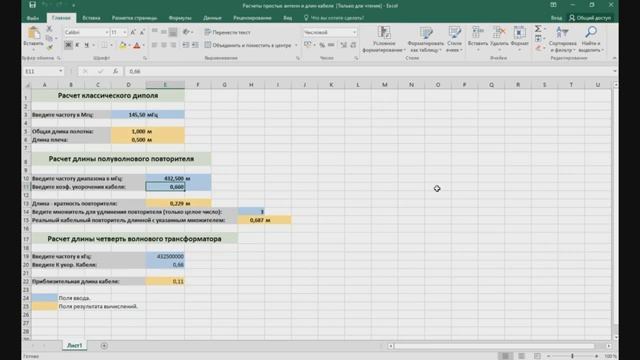
Task: Click the increase indent icon
Action: click(x=195, y=45)
